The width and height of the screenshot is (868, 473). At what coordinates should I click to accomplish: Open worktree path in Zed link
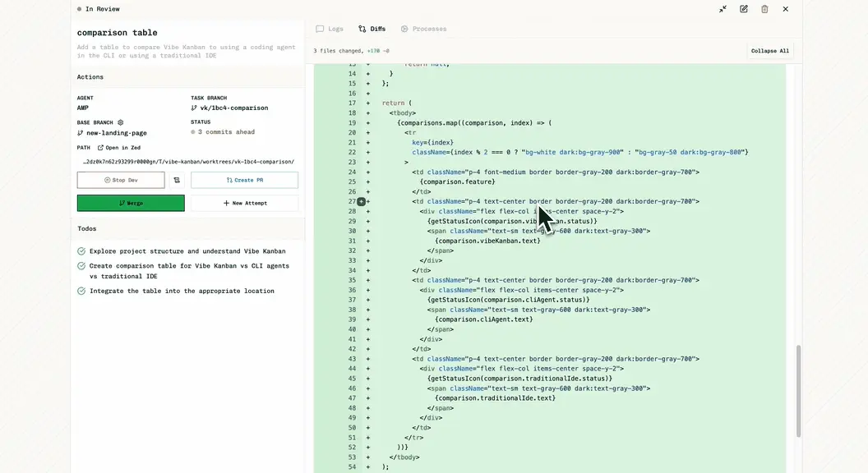tap(119, 148)
